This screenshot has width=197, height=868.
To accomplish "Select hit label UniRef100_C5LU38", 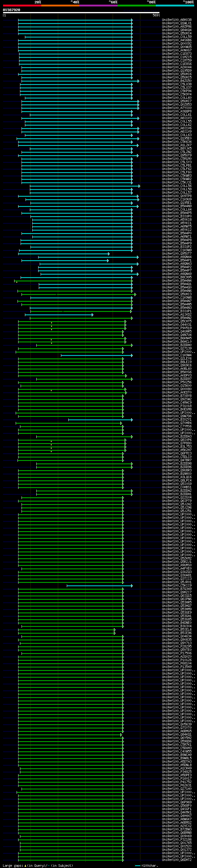I will pos(177,84).
